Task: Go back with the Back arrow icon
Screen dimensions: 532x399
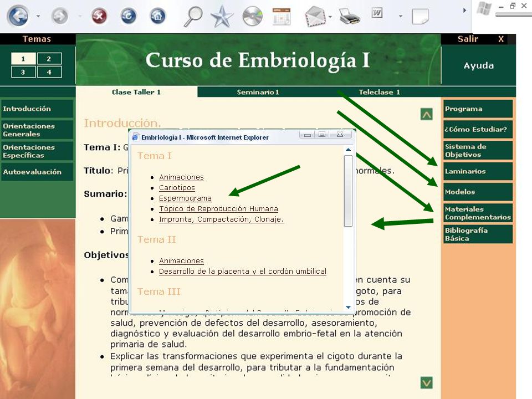Action: (x=18, y=16)
